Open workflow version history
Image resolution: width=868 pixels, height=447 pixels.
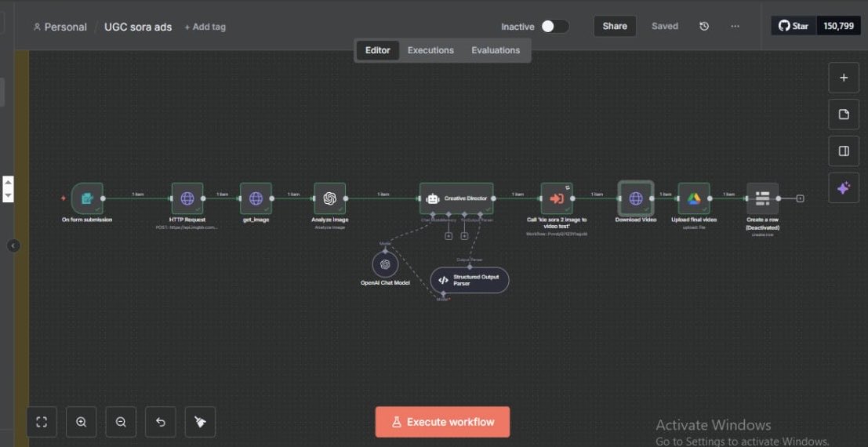[704, 26]
